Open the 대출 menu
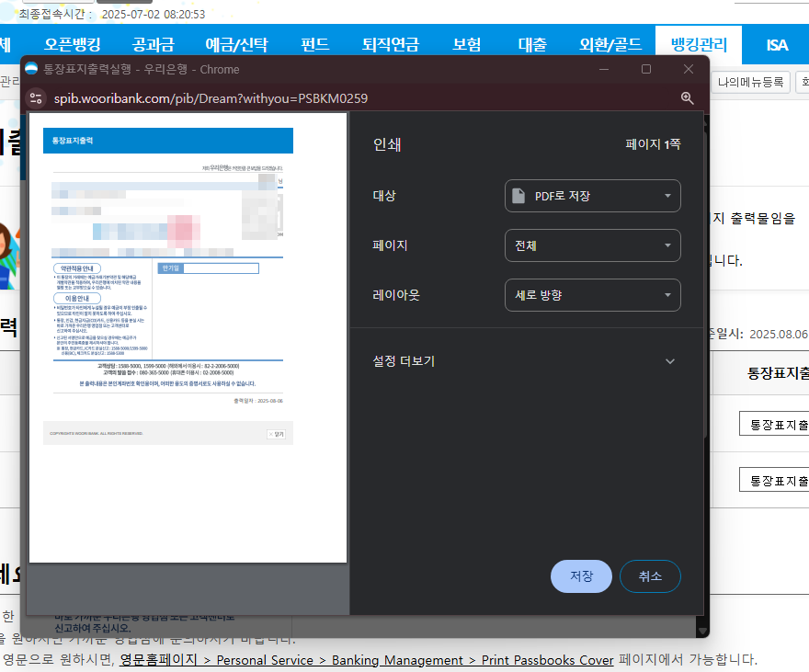The width and height of the screenshot is (809, 672). click(x=530, y=43)
